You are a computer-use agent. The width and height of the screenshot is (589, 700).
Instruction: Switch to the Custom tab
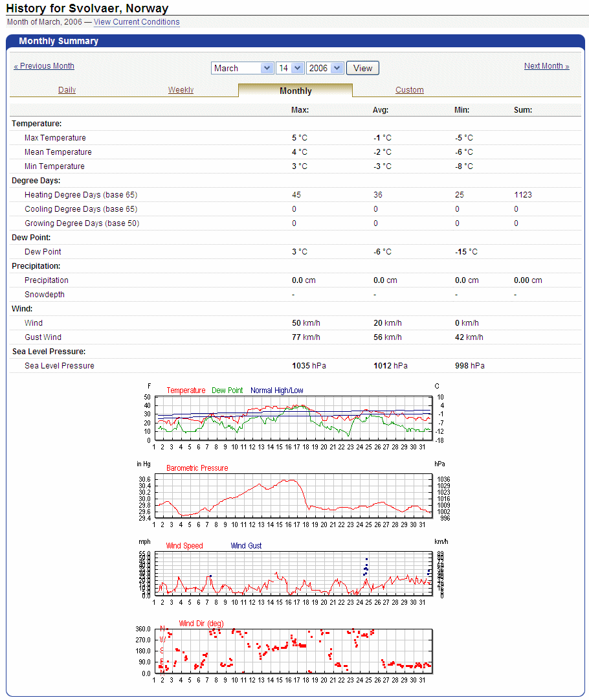tap(410, 90)
